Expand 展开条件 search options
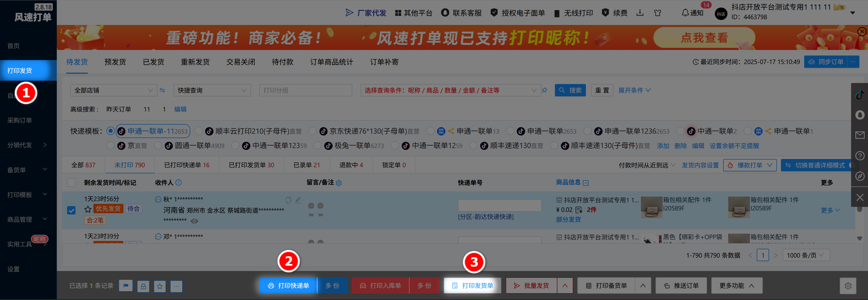The height and width of the screenshot is (300, 868). click(x=634, y=90)
